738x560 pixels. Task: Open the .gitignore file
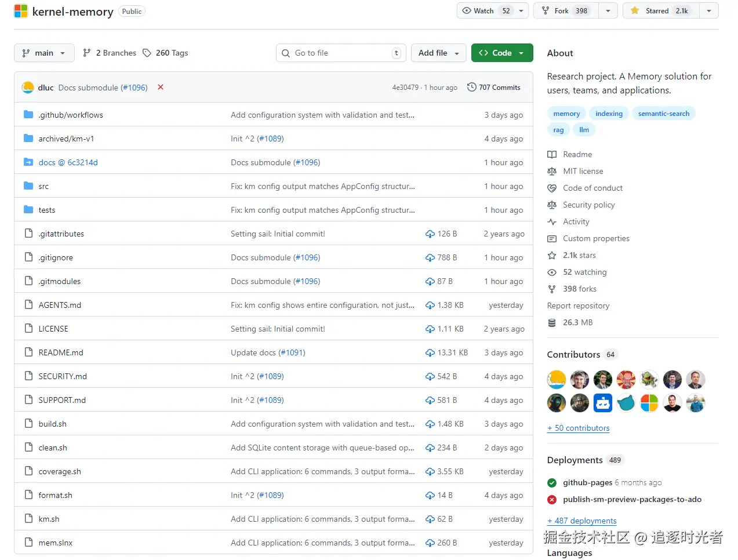point(56,257)
